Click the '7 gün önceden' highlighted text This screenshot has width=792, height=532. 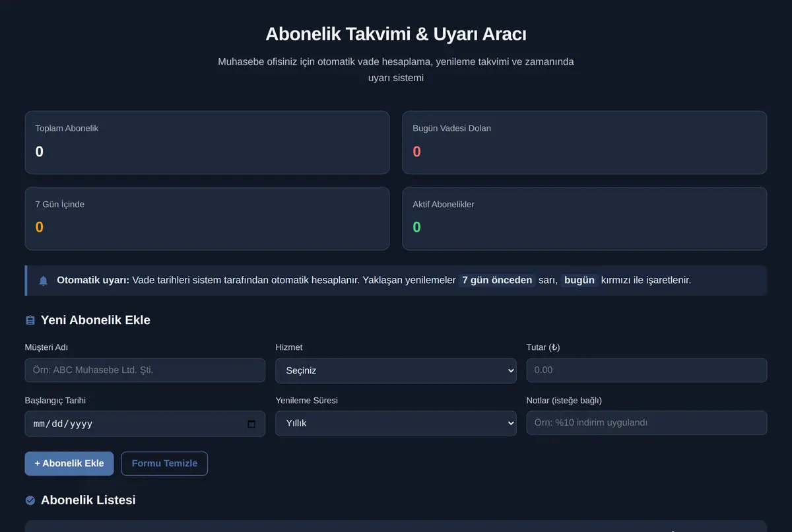[497, 281]
